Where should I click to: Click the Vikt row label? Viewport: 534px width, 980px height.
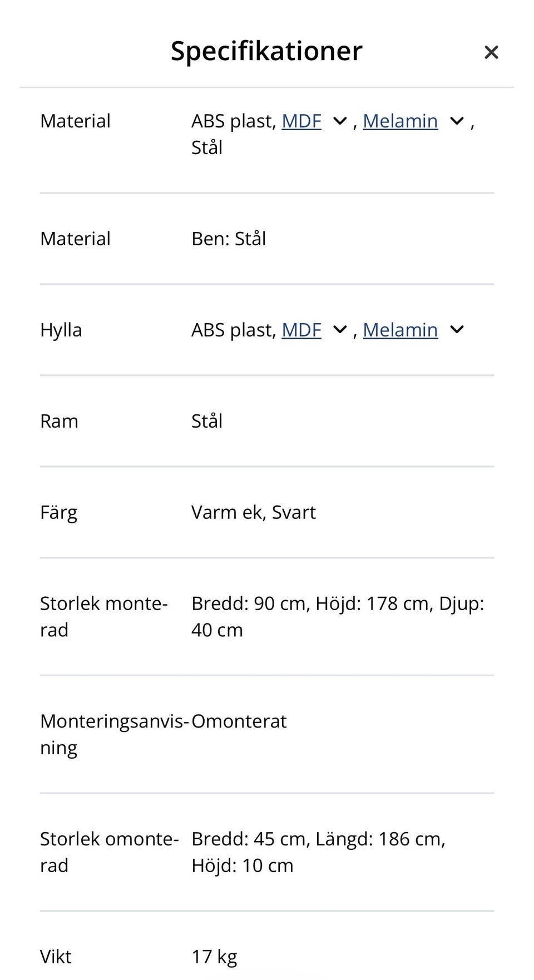click(x=56, y=957)
